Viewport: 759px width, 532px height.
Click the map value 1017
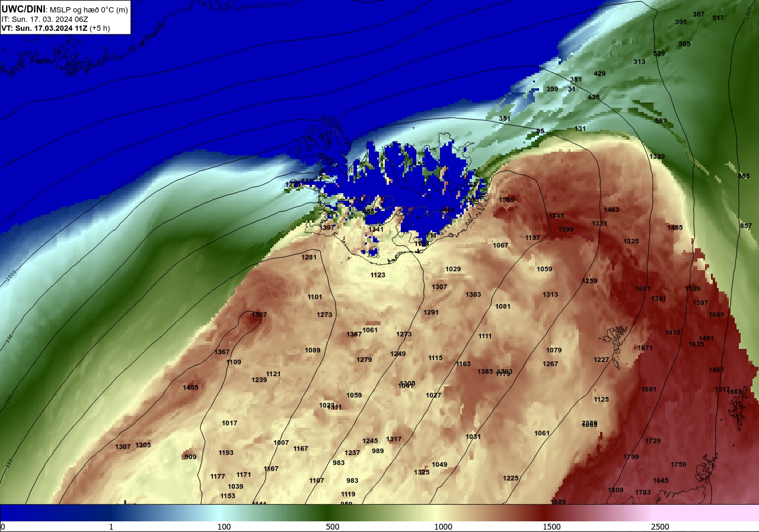pyautogui.click(x=229, y=423)
